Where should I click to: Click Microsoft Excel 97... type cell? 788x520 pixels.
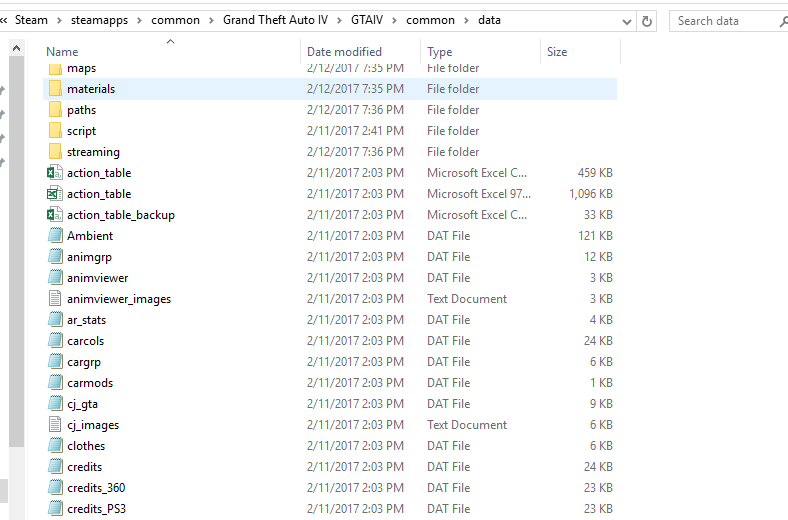click(x=479, y=194)
